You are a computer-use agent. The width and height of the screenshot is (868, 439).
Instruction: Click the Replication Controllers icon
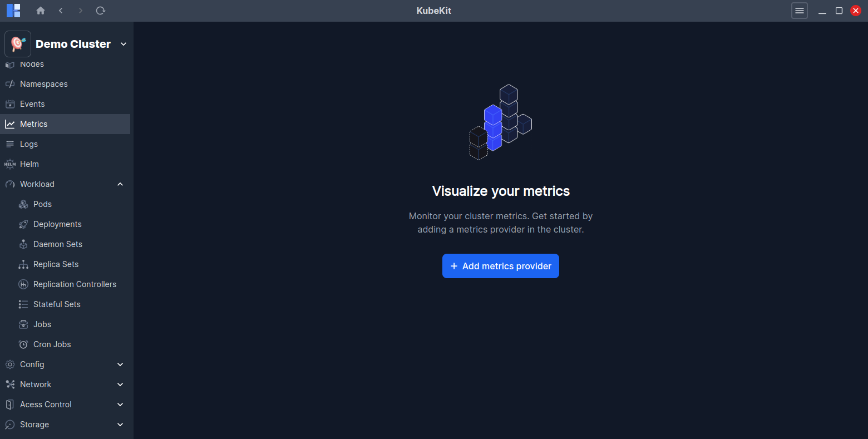pyautogui.click(x=23, y=284)
